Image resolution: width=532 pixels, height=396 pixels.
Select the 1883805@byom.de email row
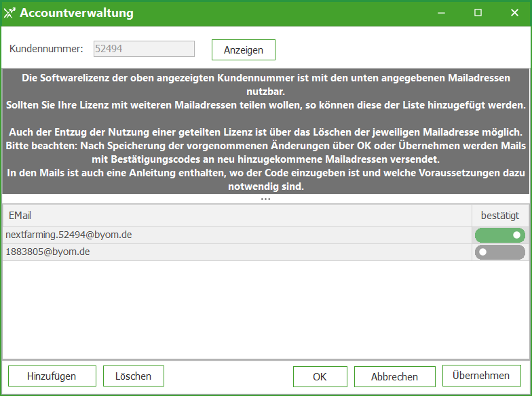click(237, 252)
